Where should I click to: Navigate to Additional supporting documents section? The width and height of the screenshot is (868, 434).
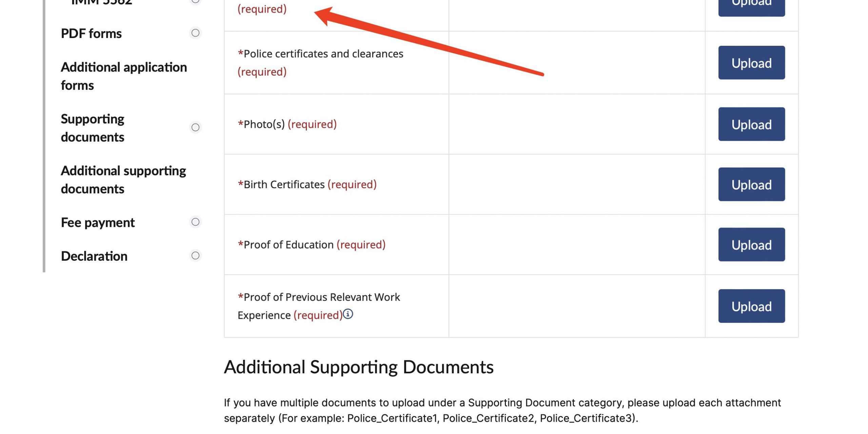click(x=123, y=180)
